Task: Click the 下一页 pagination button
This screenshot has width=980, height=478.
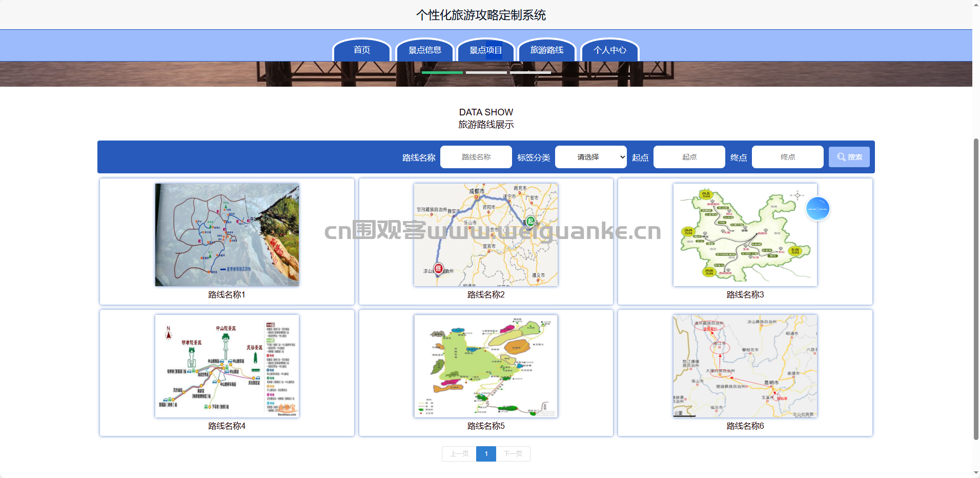Action: pyautogui.click(x=513, y=454)
